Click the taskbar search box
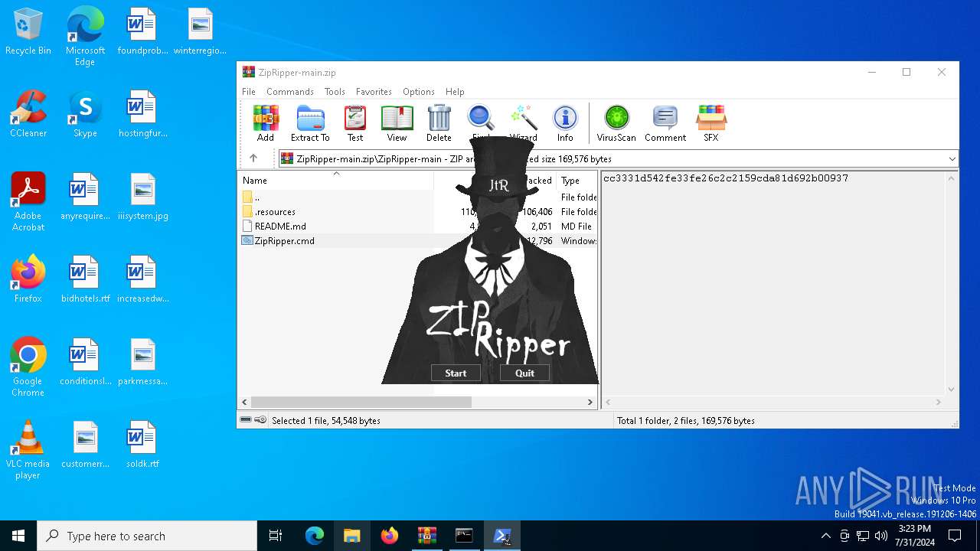This screenshot has height=551, width=980. (147, 536)
